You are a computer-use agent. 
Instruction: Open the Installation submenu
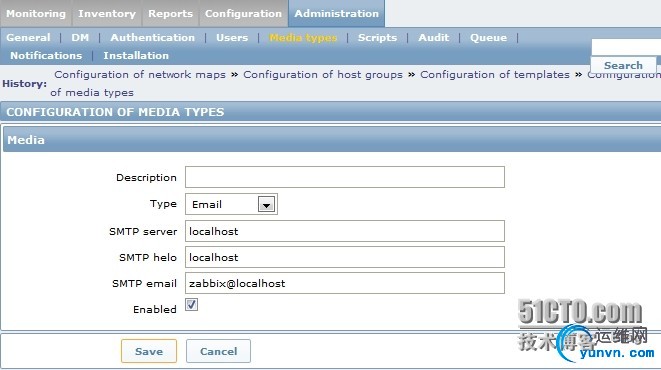coord(136,55)
